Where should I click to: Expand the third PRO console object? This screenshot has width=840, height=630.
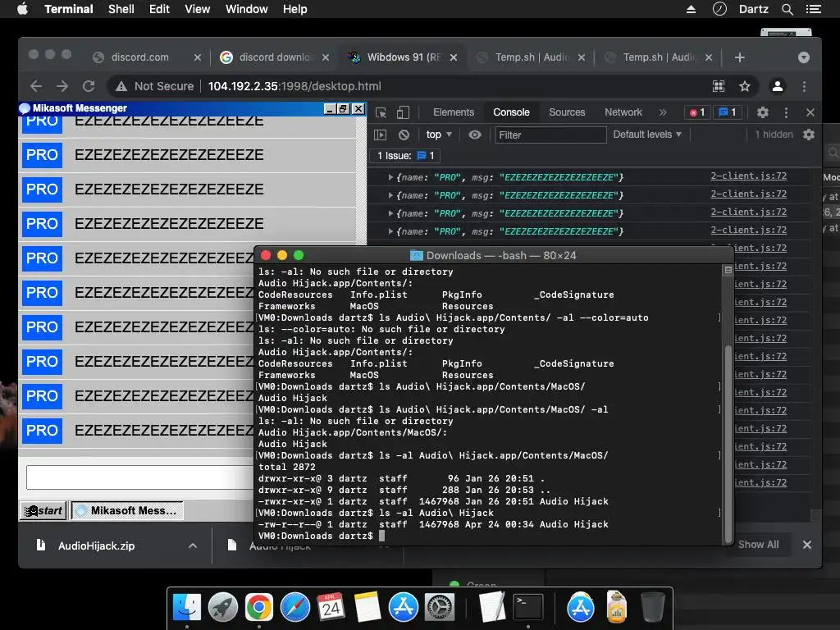click(390, 213)
